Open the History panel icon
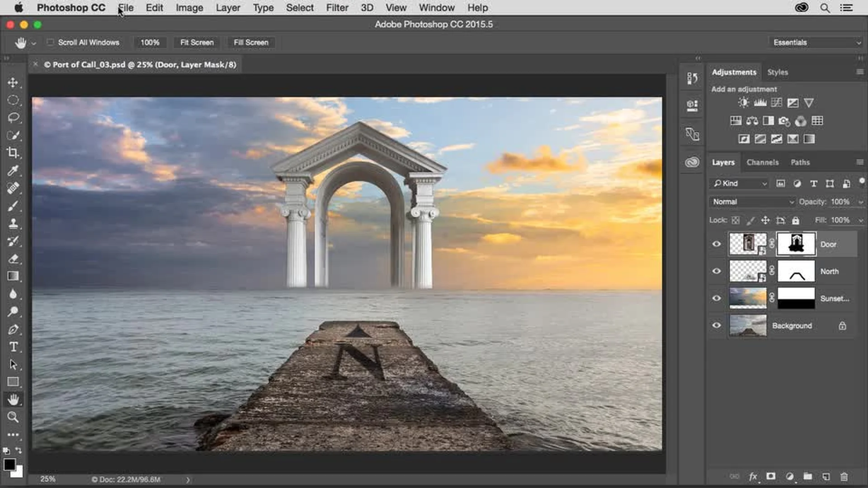Image resolution: width=868 pixels, height=488 pixels. click(692, 78)
